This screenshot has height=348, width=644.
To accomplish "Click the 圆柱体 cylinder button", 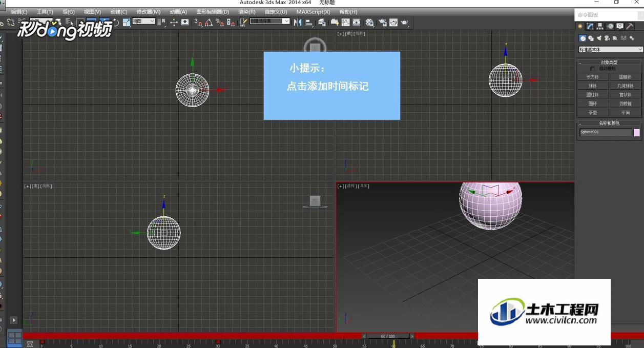I will tap(593, 95).
